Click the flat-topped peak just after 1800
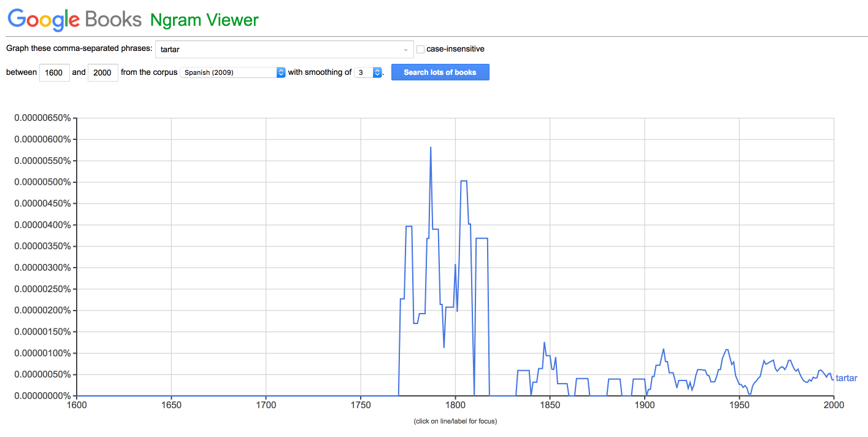This screenshot has height=437, width=868. pos(464,181)
